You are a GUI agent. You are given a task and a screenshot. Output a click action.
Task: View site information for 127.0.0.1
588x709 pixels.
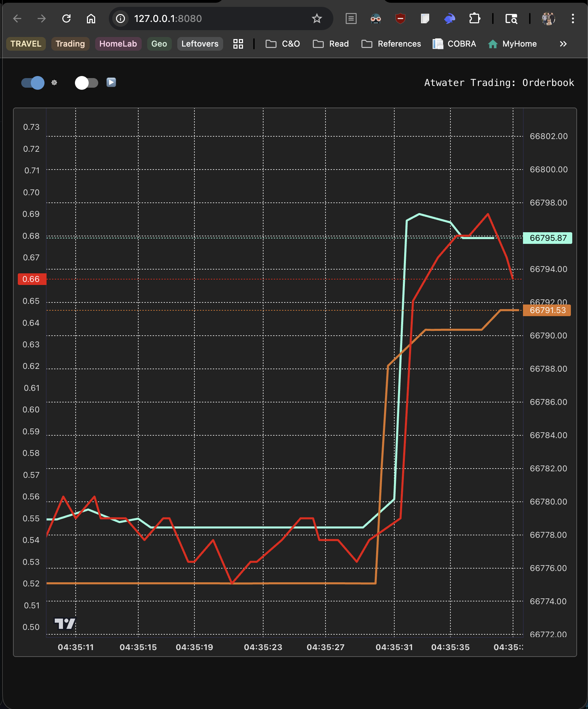(120, 18)
